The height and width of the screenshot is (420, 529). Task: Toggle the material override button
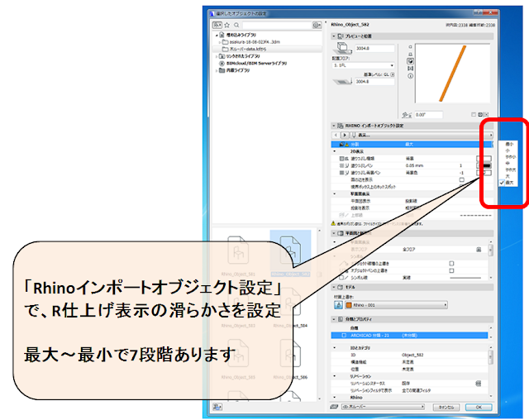pyautogui.click(x=338, y=305)
